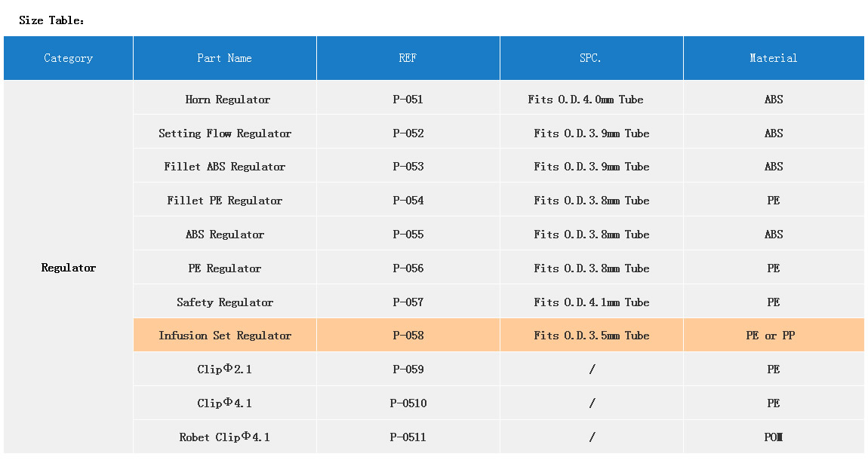
Task: Click the Regulator category cell
Action: click(x=69, y=268)
